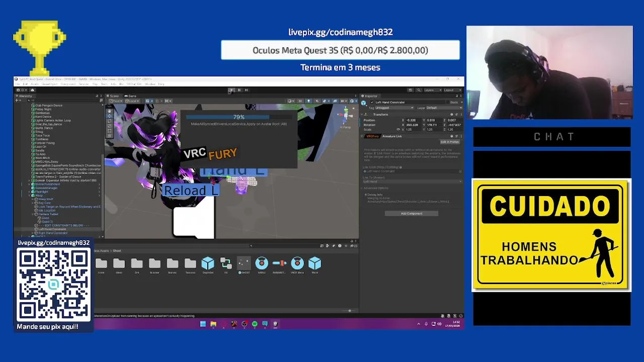The height and width of the screenshot is (362, 644).
Task: Open the Unity cloud services icon
Action: point(33,90)
